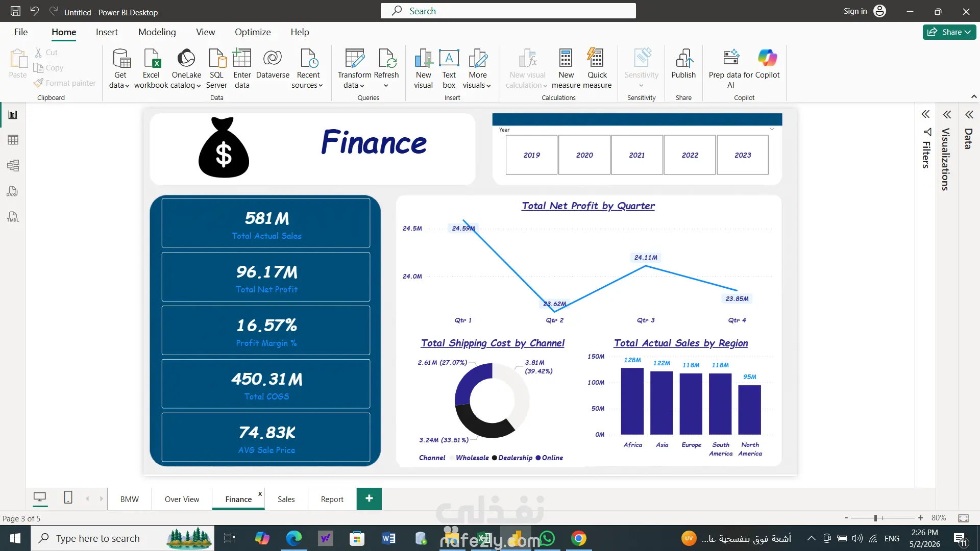The height and width of the screenshot is (551, 980).
Task: Go to the Over View page
Action: point(182,499)
